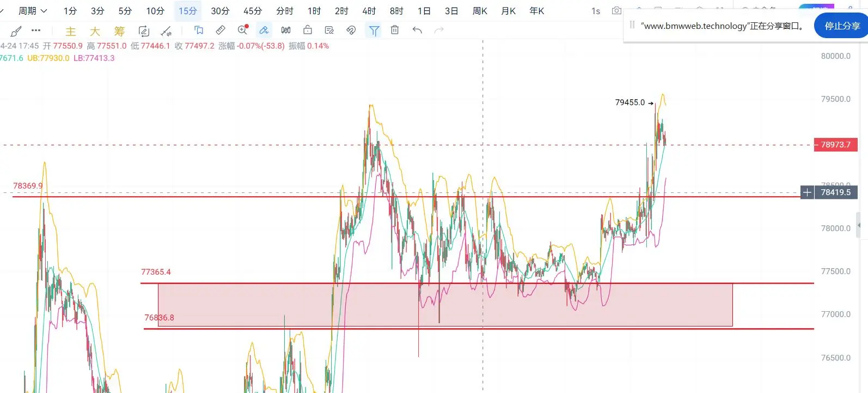Click the line swap tool icon
This screenshot has width=868, height=393.
tap(167, 31)
